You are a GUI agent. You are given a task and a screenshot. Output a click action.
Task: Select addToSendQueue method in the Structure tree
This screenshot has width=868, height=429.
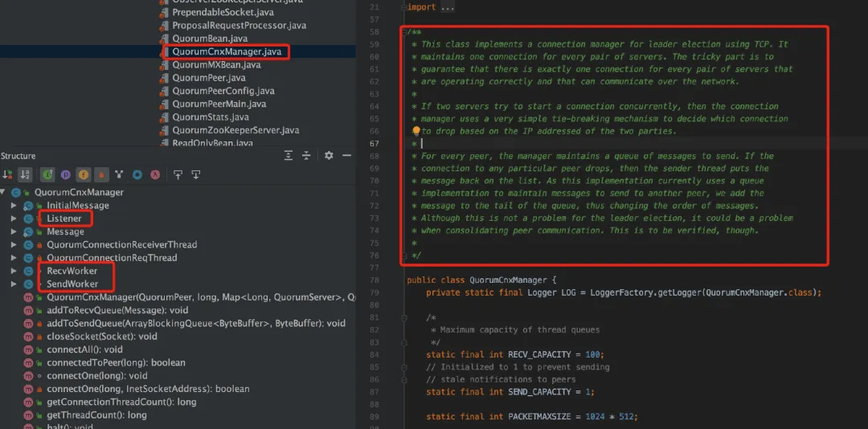point(196,323)
